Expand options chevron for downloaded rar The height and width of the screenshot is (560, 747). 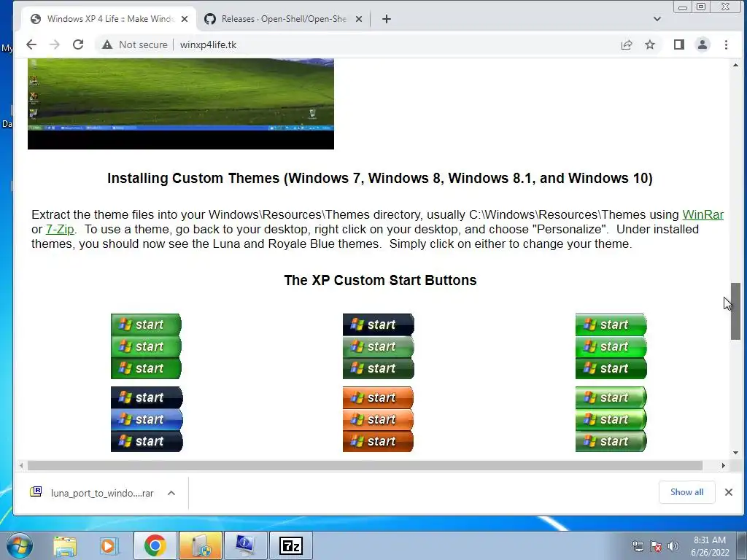click(171, 493)
